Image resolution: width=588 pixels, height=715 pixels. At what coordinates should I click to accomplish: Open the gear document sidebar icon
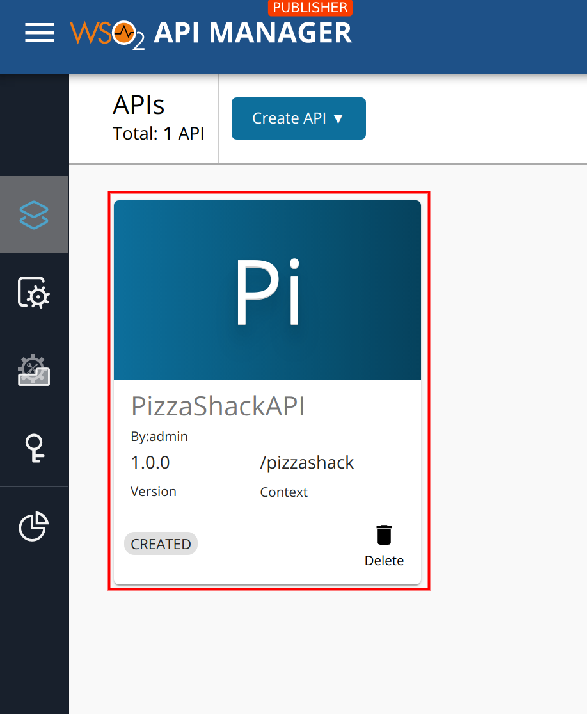click(34, 293)
